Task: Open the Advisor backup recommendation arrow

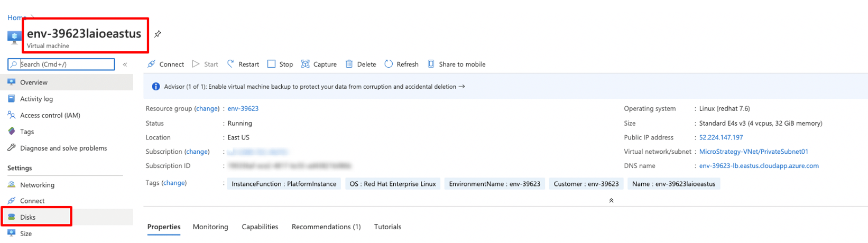Action: point(461,87)
